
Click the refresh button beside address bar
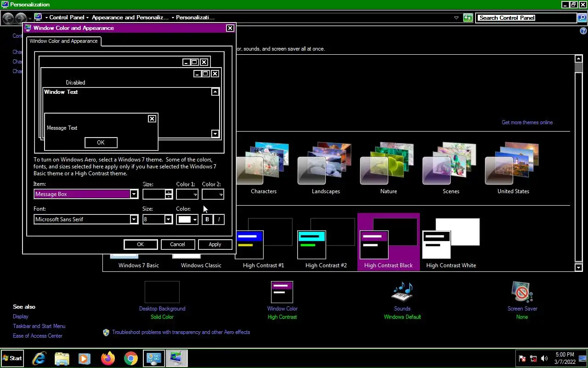tap(468, 18)
